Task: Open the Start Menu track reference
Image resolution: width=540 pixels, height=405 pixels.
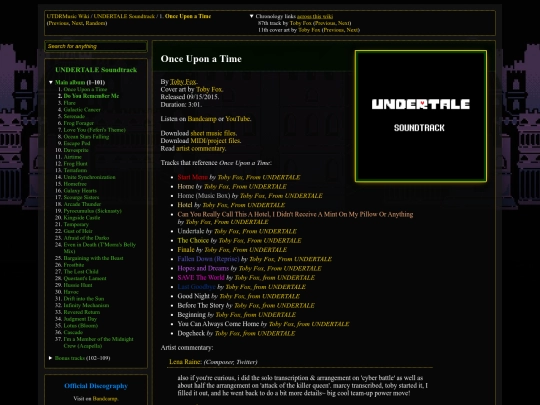Action: [193, 177]
